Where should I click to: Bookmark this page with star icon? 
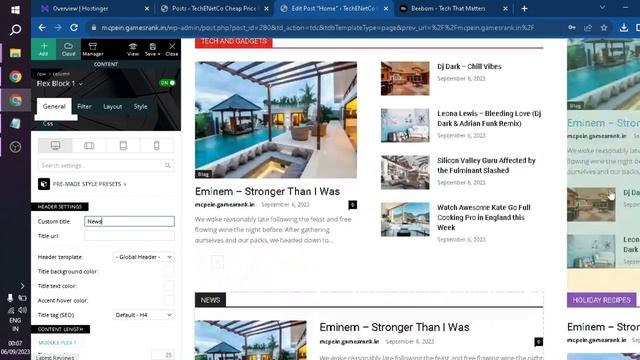click(x=604, y=28)
